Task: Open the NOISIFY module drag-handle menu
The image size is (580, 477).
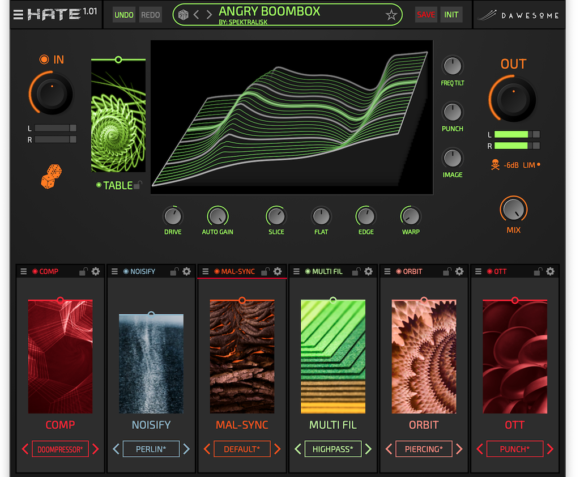Action: click(x=115, y=271)
